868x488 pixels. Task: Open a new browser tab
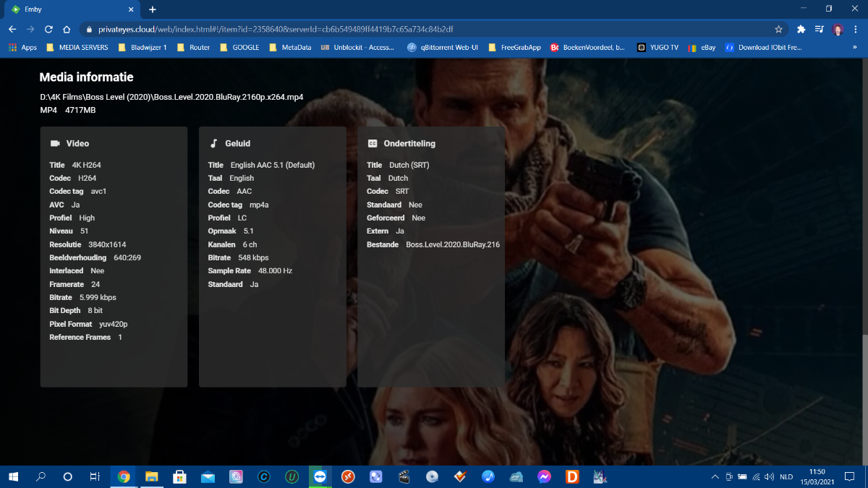coord(153,9)
